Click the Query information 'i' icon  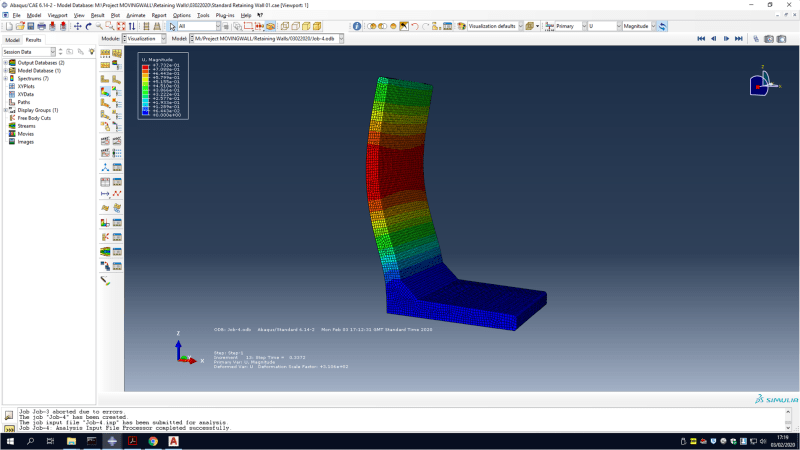click(x=357, y=26)
